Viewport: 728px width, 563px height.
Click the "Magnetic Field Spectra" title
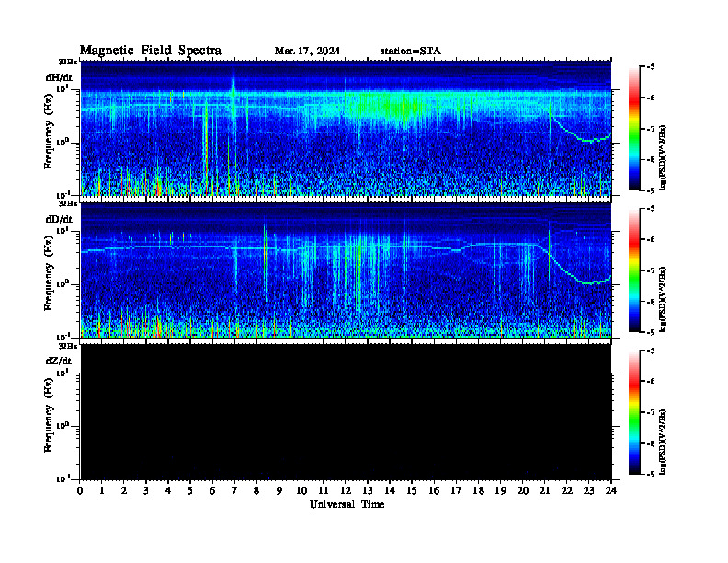coord(151,51)
